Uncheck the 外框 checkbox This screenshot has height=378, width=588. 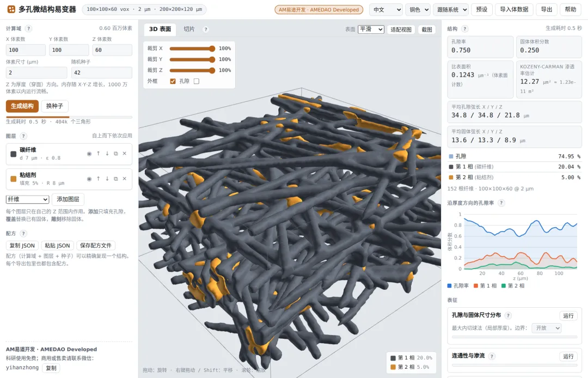click(173, 81)
